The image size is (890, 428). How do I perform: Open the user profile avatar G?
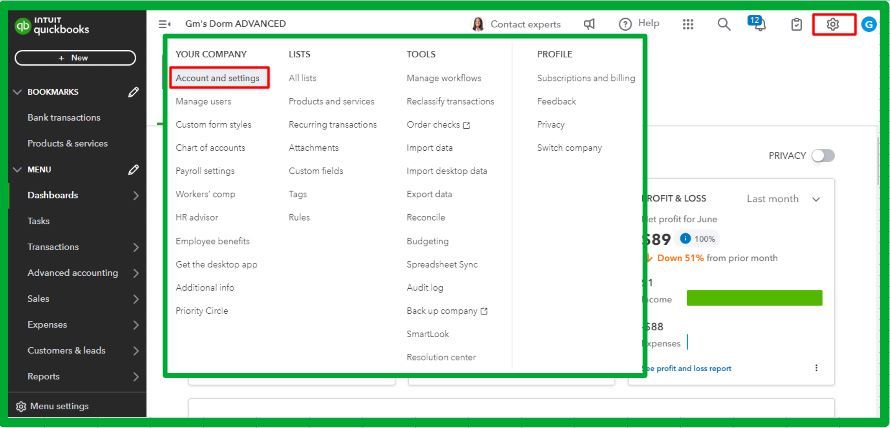pyautogui.click(x=868, y=24)
